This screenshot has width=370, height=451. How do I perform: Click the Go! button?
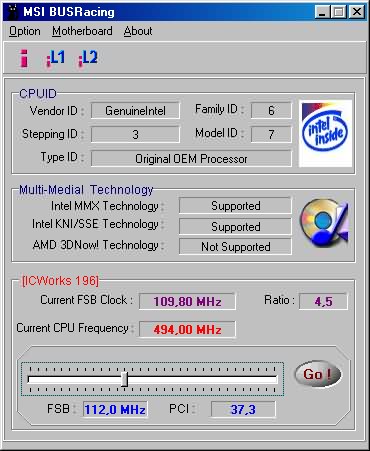point(318,374)
